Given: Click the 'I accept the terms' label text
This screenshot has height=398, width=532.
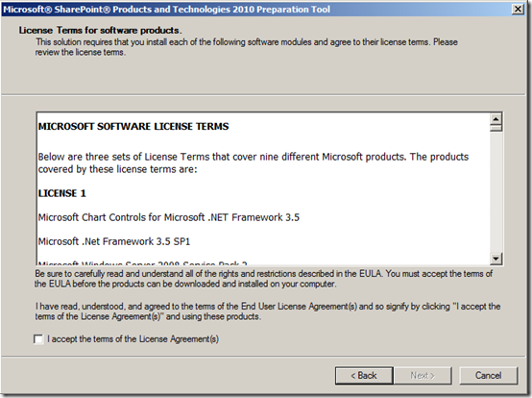Looking at the screenshot, I should [133, 339].
